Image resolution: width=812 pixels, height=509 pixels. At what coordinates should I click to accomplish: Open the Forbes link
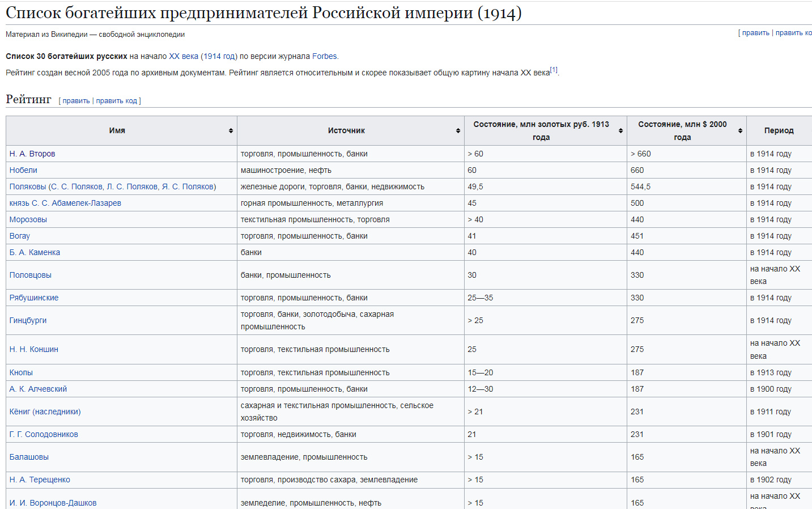[325, 56]
